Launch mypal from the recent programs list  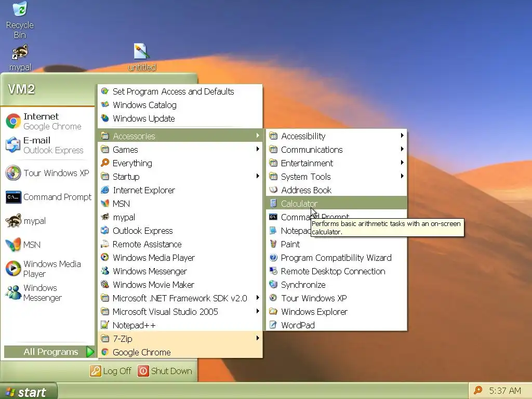click(47, 221)
